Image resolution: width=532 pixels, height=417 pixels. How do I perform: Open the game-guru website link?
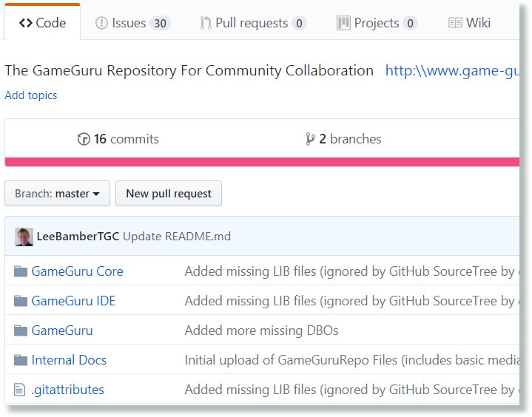452,70
